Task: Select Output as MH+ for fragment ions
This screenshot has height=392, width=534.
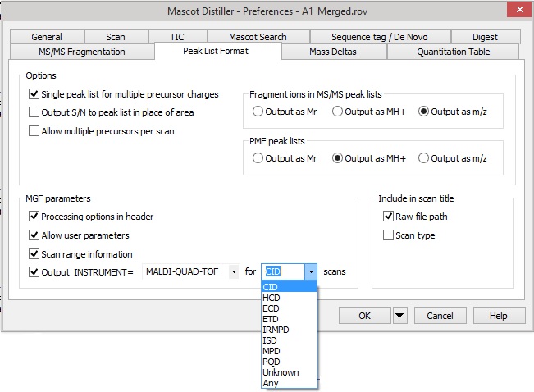Action: [x=337, y=112]
